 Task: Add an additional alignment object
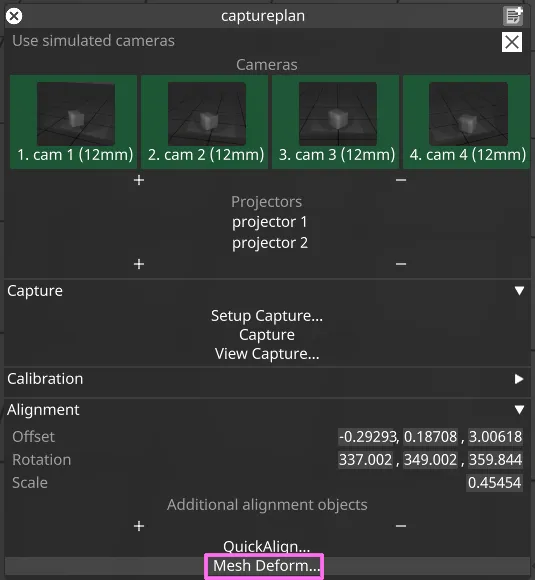[139, 526]
